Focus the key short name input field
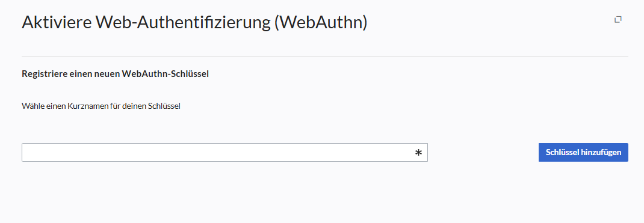 click(x=224, y=152)
